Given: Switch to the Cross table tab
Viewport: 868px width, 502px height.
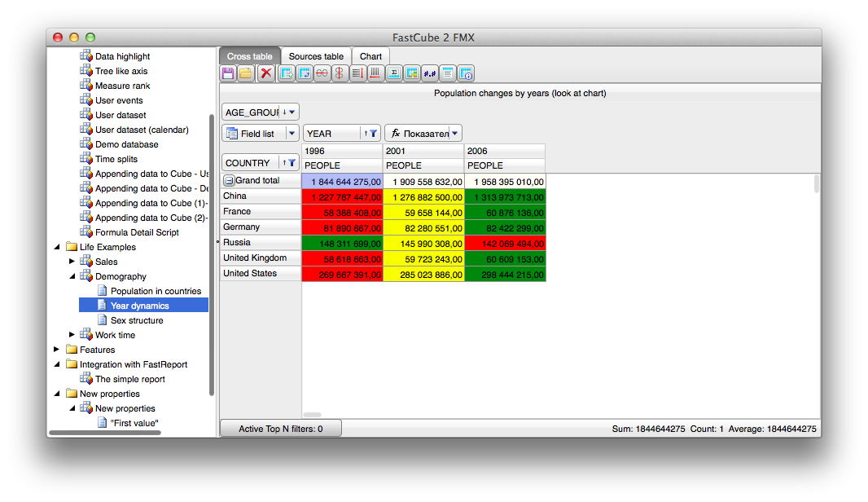Looking at the screenshot, I should coord(250,56).
